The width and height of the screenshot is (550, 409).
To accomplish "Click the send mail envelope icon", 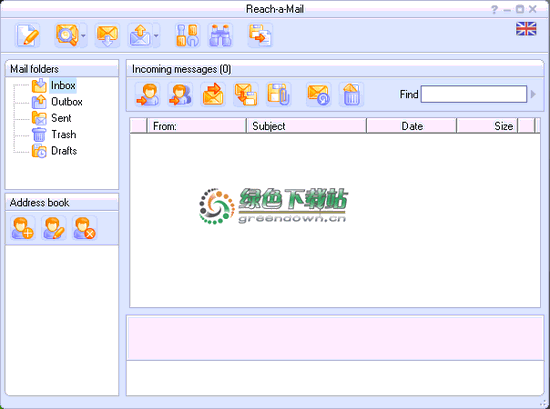I will tap(140, 35).
